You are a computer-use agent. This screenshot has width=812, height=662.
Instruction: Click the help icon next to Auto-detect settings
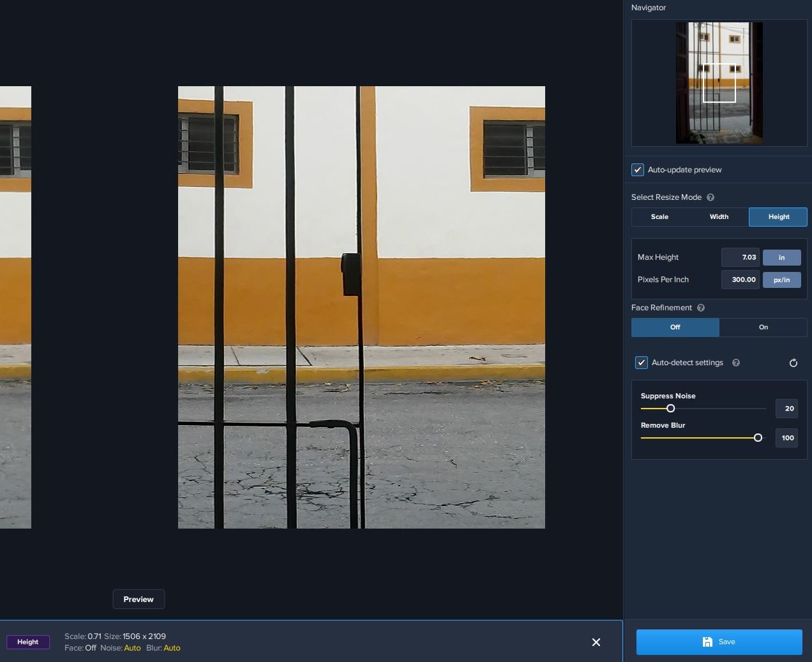pos(736,363)
